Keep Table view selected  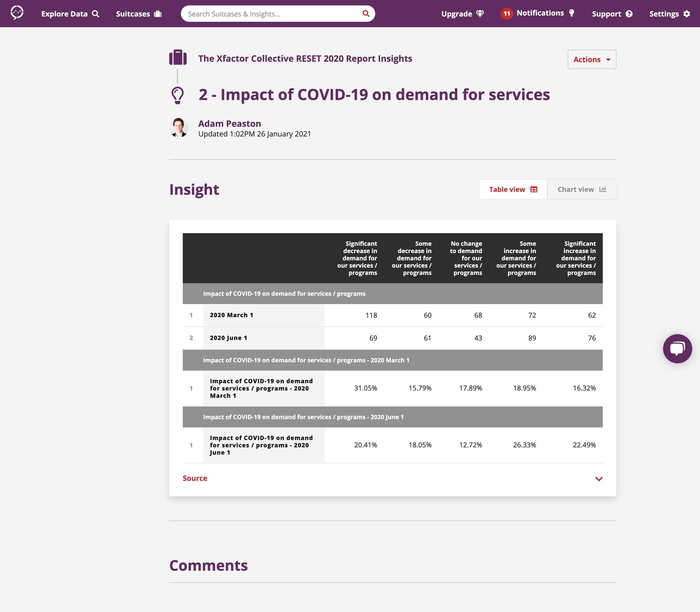513,189
